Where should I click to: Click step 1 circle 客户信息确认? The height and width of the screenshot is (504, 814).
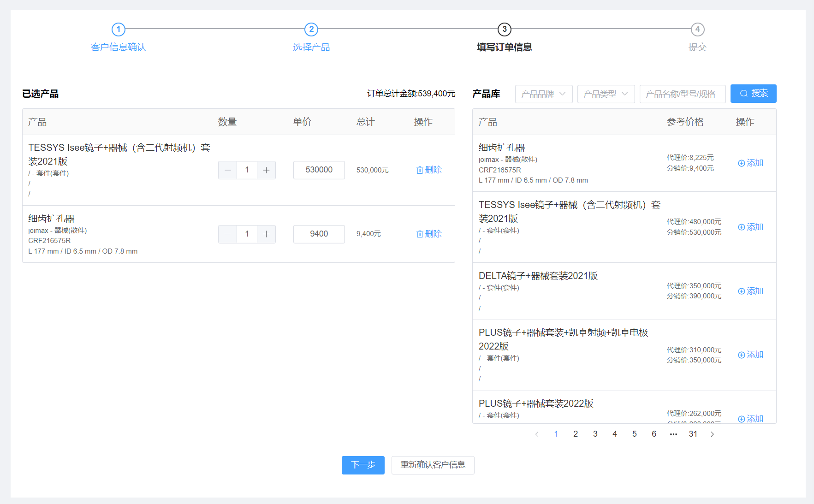click(119, 30)
